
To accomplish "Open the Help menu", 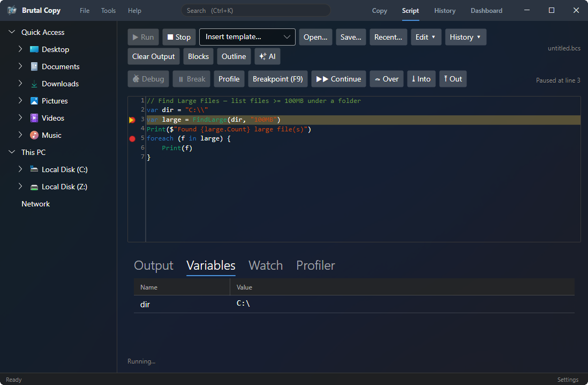I will click(134, 11).
